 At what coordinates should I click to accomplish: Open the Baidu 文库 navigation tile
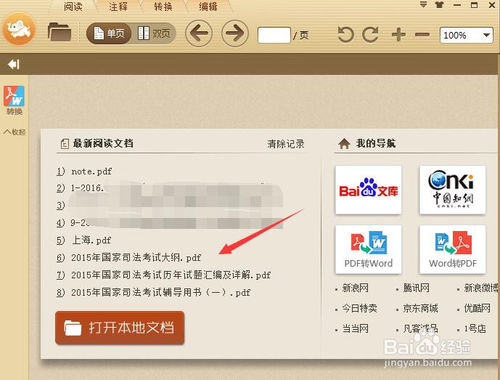point(368,190)
